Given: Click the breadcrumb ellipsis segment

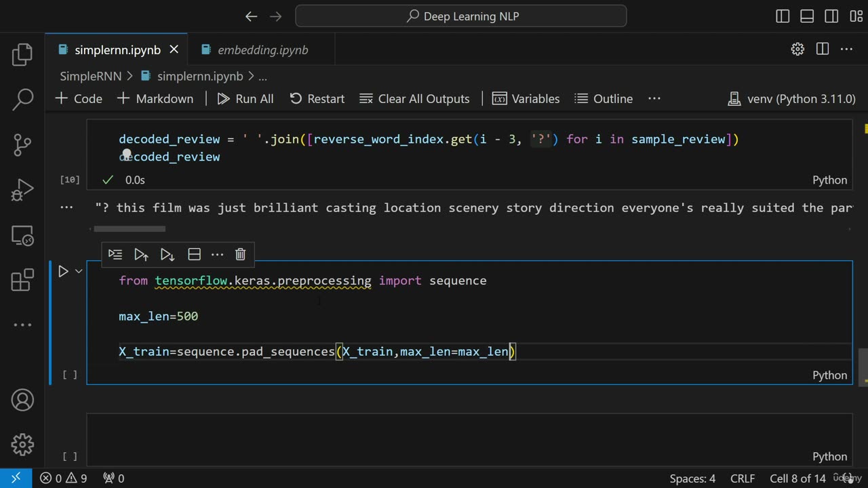Looking at the screenshot, I should pyautogui.click(x=262, y=77).
